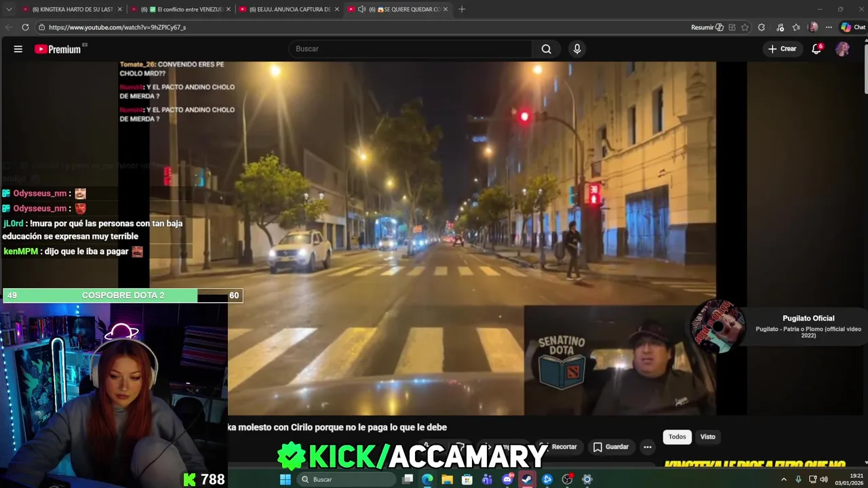Screen dimensions: 868x488
Task: Close the KINGTEKA HARTO DE SU LAST tab
Action: click(120, 9)
